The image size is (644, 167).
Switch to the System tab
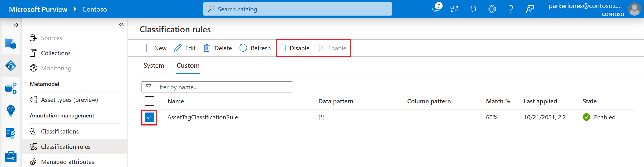coord(154,66)
